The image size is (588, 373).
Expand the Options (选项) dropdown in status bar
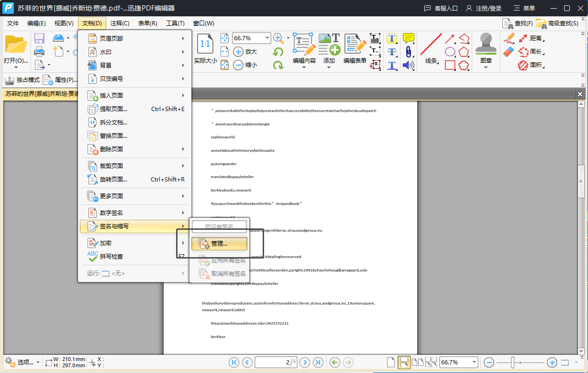tap(38, 362)
